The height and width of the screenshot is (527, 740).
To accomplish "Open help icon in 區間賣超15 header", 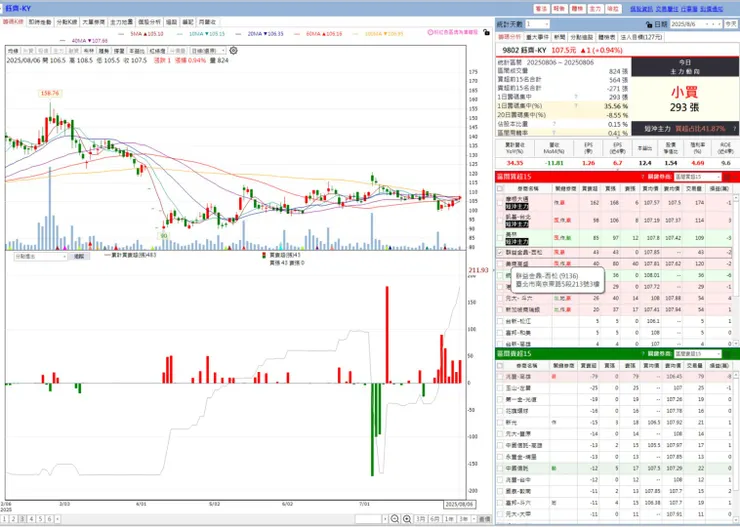I will coord(643,354).
